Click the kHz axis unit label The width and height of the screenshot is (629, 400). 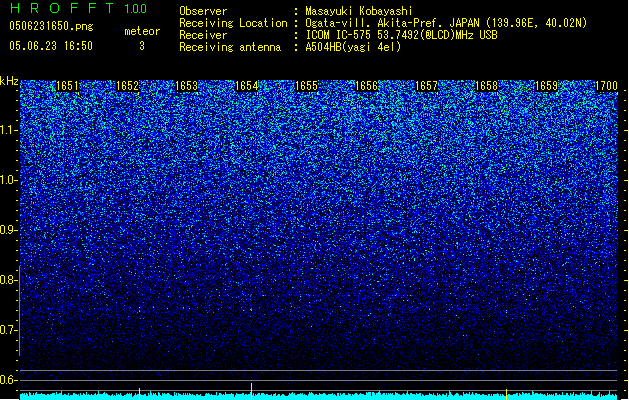coord(9,81)
